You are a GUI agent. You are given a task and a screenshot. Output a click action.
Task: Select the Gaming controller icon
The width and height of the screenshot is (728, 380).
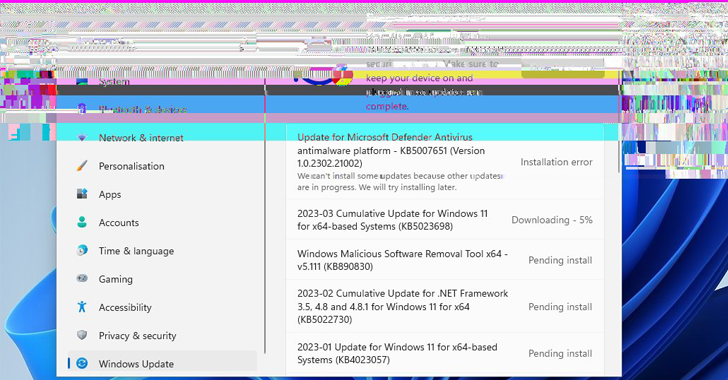tap(82, 279)
